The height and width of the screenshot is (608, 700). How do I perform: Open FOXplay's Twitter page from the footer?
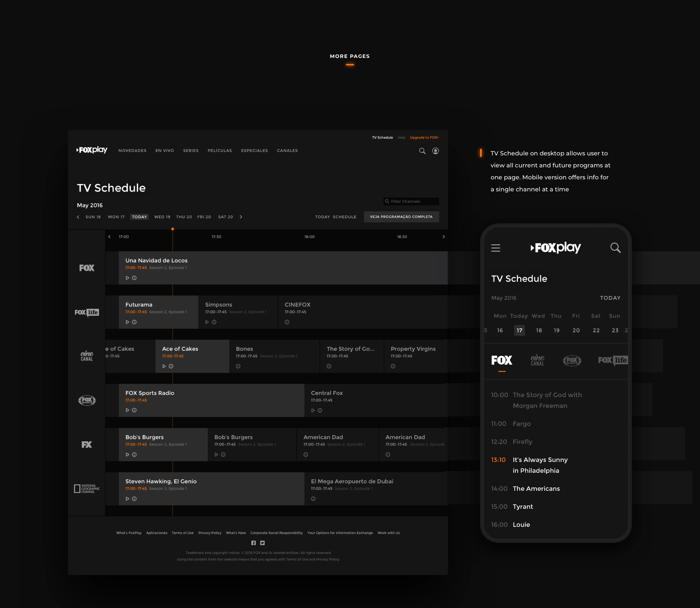pos(262,543)
